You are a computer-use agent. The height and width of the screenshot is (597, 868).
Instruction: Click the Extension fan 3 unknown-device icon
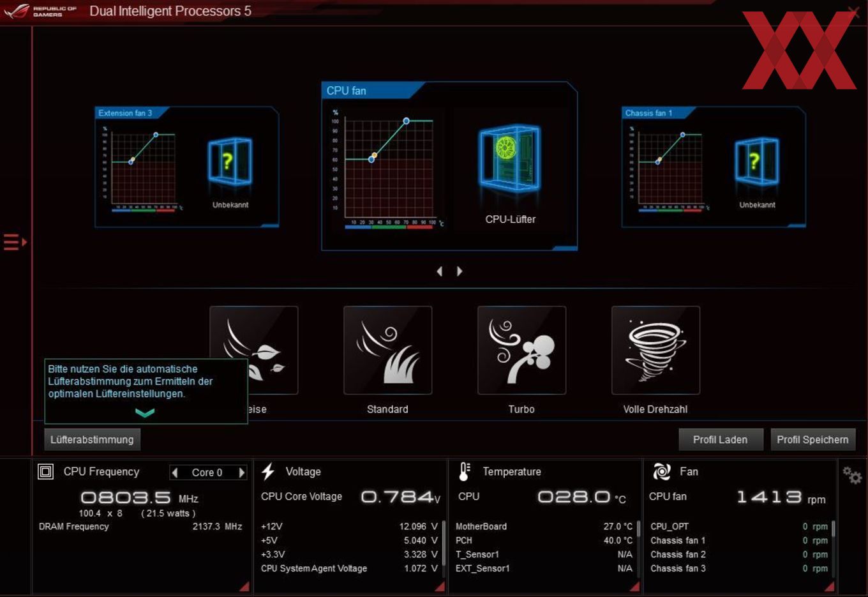point(230,161)
